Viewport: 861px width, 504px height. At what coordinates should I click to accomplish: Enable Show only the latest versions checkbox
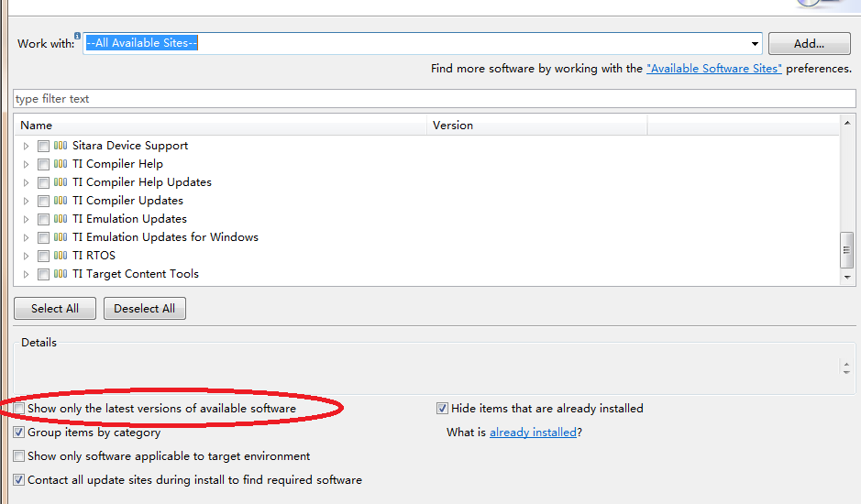pyautogui.click(x=19, y=409)
